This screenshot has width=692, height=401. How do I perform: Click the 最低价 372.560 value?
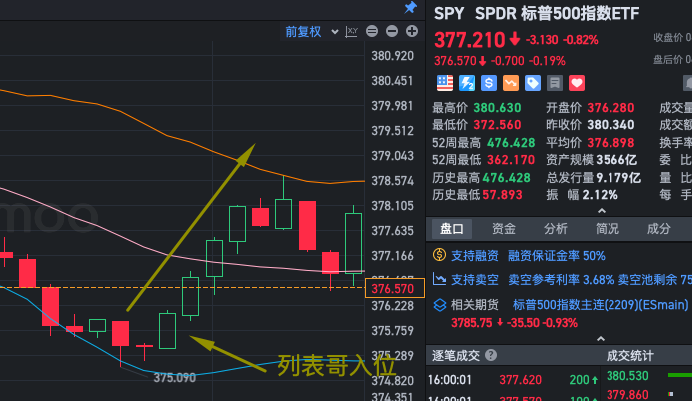(497, 125)
